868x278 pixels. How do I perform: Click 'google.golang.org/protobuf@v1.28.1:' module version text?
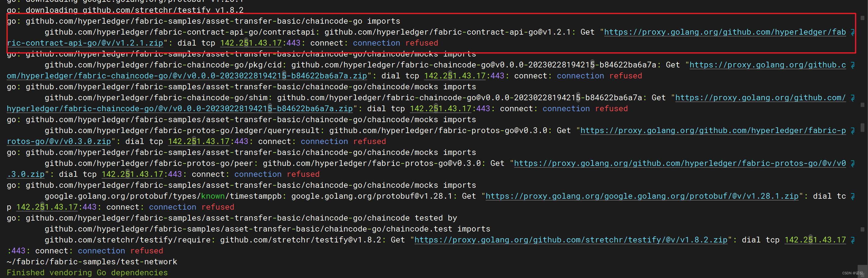point(374,196)
